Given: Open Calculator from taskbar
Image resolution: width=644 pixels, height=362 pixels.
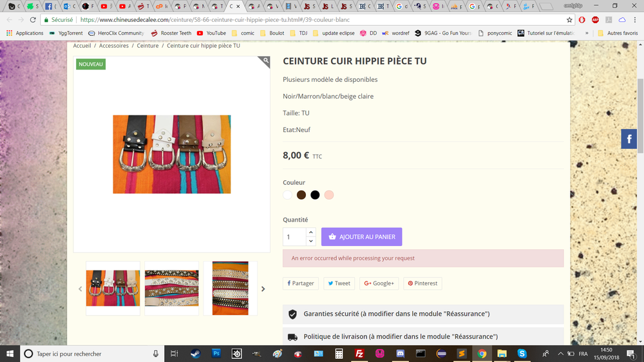Looking at the screenshot, I should pyautogui.click(x=339, y=354).
